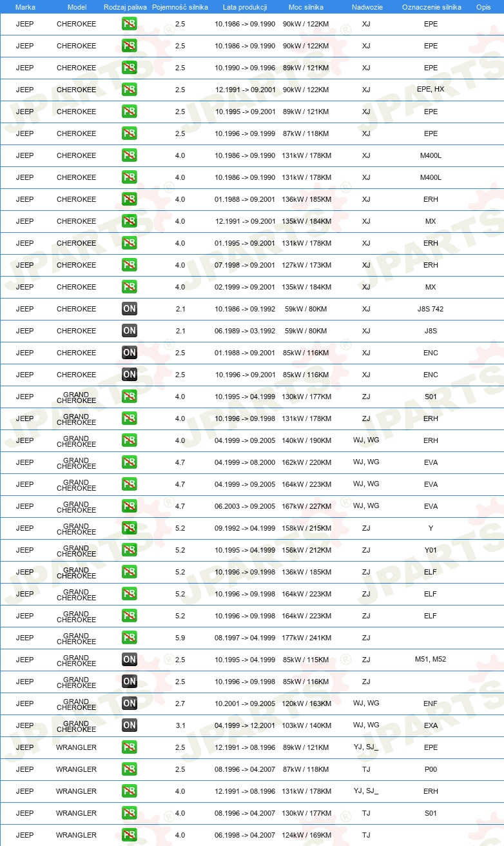
Task: Click the '07.1998 -> 09.2001' production years cell
Action: coord(245,265)
